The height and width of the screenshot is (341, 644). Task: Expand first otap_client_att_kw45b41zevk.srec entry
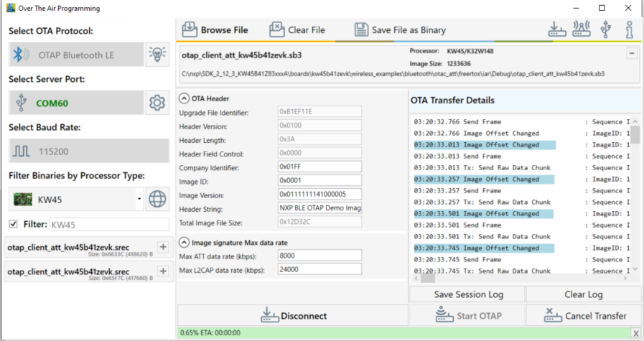coord(162,247)
